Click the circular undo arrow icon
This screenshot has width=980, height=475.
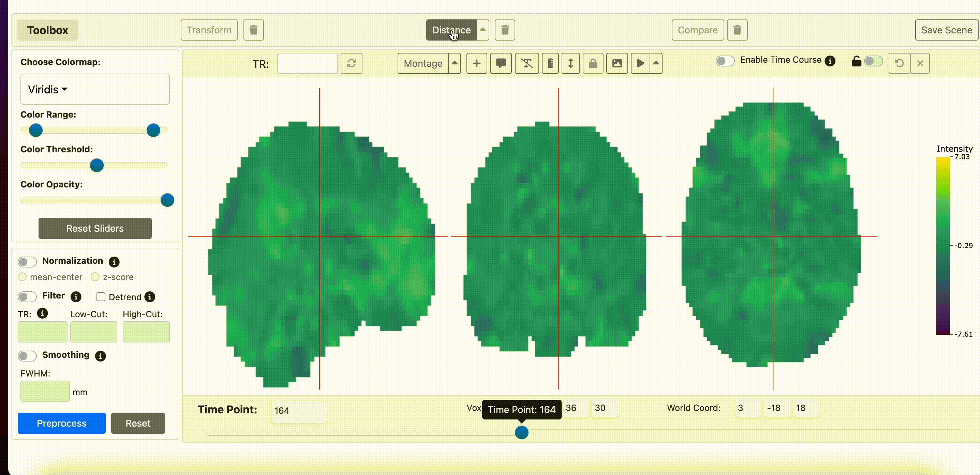click(x=899, y=63)
